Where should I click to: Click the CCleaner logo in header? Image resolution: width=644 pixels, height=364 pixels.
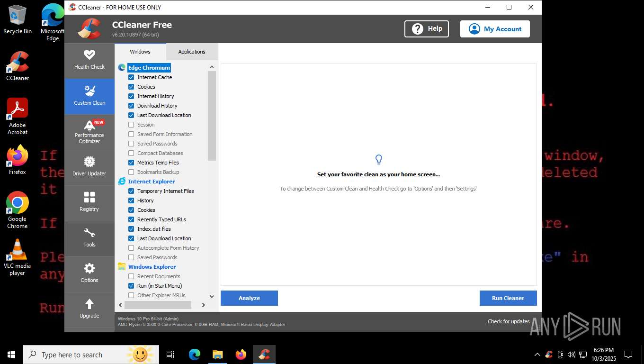(89, 28)
